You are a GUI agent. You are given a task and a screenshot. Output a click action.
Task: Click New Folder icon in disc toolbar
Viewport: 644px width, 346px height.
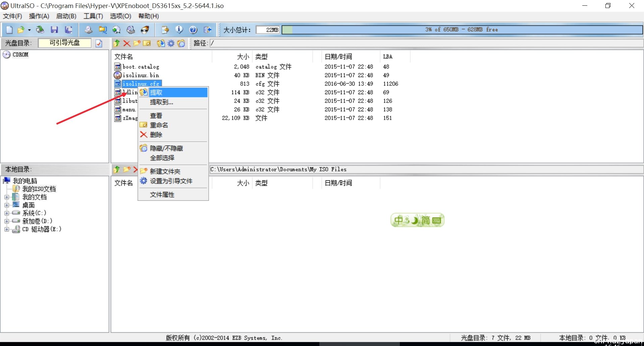click(137, 43)
